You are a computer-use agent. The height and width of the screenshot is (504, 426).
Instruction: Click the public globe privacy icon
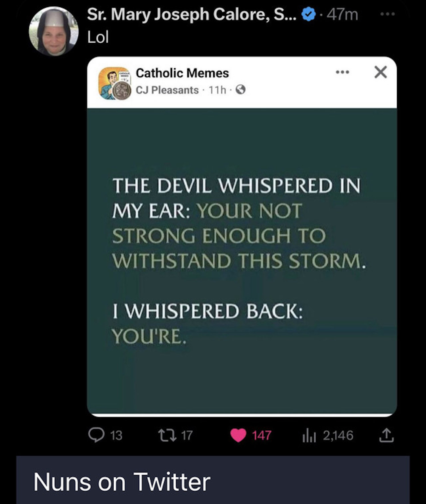[241, 90]
